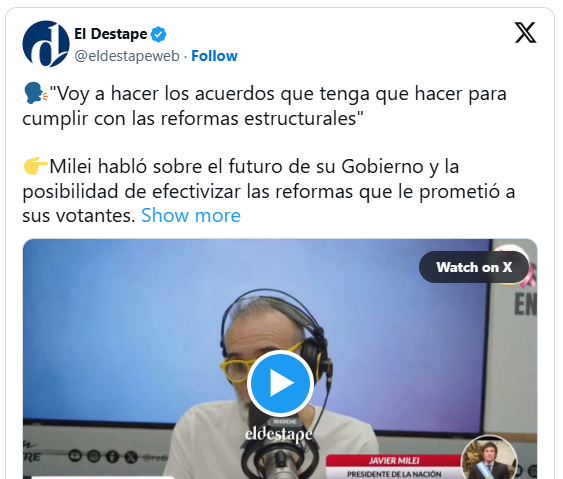Open the El Destape account name
Viewport: 563px width, 479px height.
111,34
